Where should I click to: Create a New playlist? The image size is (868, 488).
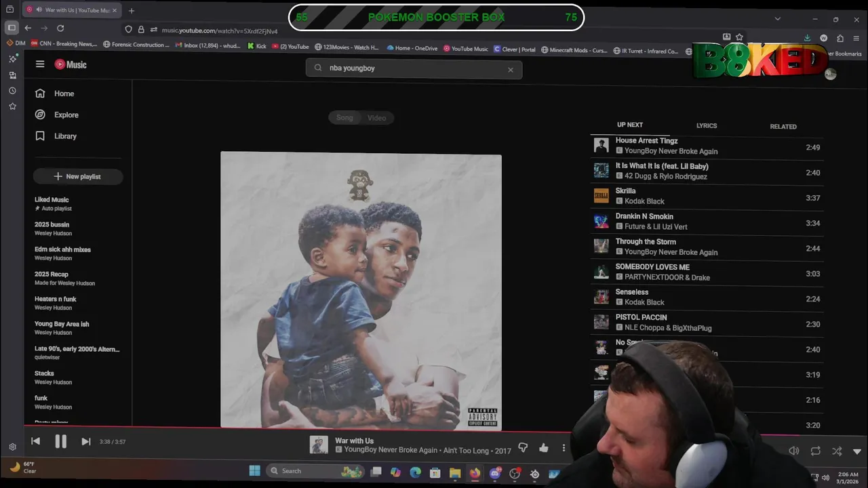[78, 176]
